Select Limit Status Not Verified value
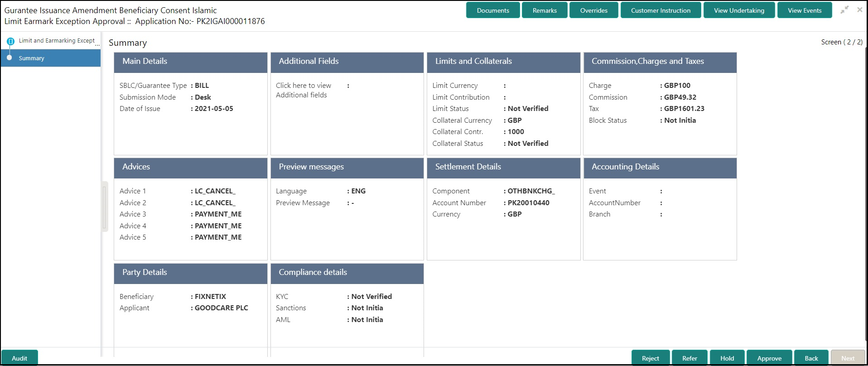The width and height of the screenshot is (868, 366). click(528, 109)
